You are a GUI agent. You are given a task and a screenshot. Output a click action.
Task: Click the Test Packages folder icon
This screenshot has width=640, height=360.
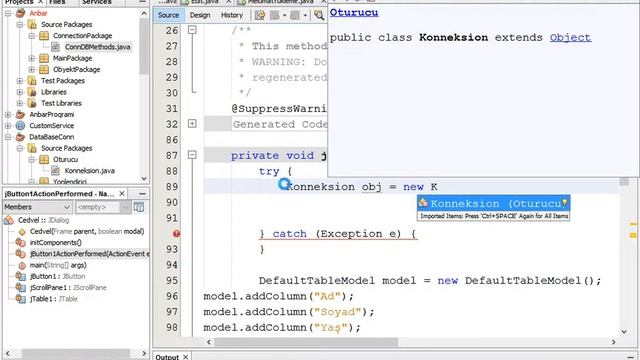click(32, 81)
